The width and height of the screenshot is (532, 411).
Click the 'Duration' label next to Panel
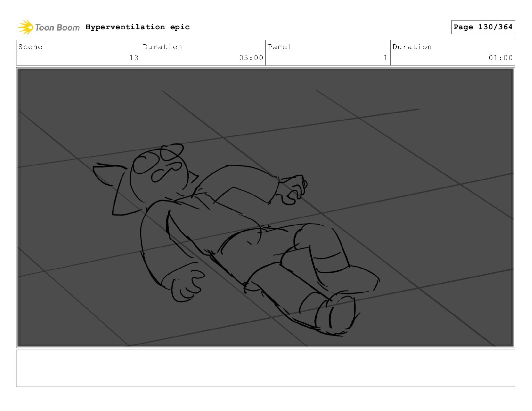(x=412, y=47)
